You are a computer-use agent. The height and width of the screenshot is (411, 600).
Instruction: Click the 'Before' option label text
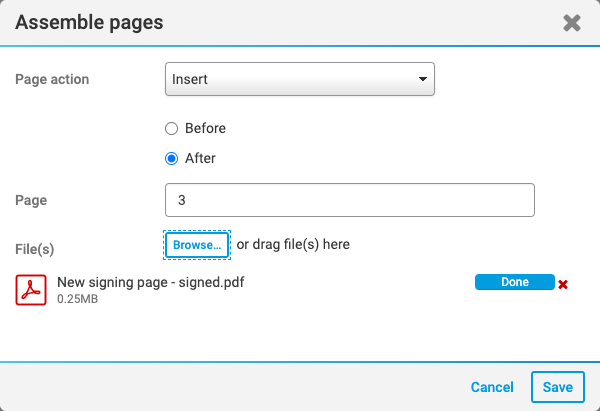click(x=205, y=129)
